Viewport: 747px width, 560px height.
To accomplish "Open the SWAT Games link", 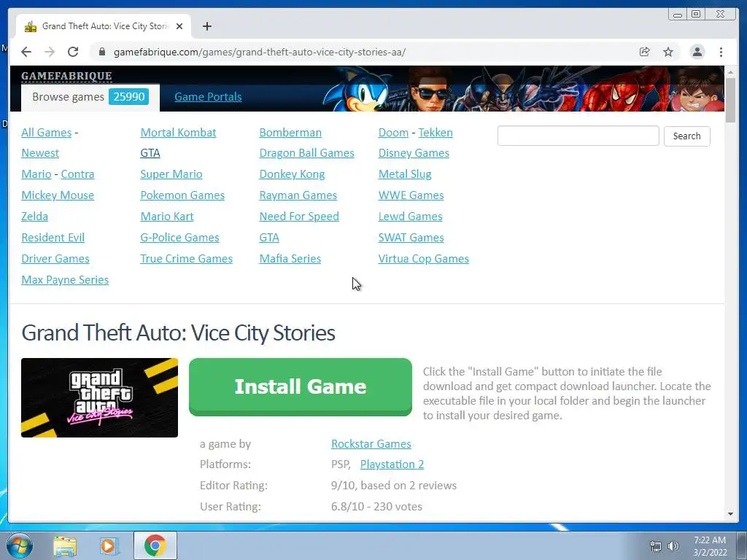I will [411, 237].
